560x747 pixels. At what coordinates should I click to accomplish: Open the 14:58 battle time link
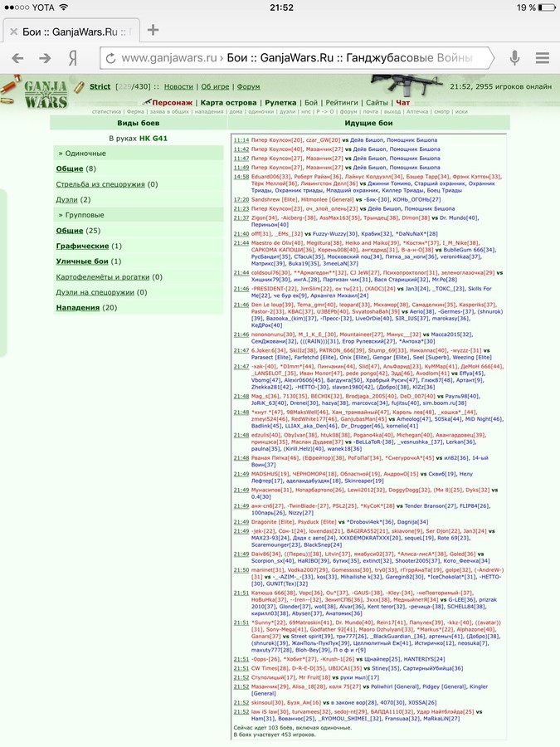tap(241, 177)
